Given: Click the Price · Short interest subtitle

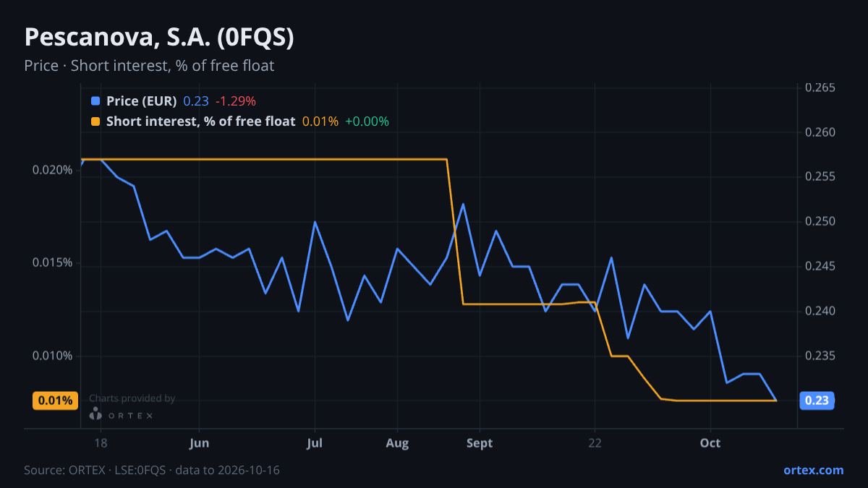Looking at the screenshot, I should pyautogui.click(x=149, y=66).
